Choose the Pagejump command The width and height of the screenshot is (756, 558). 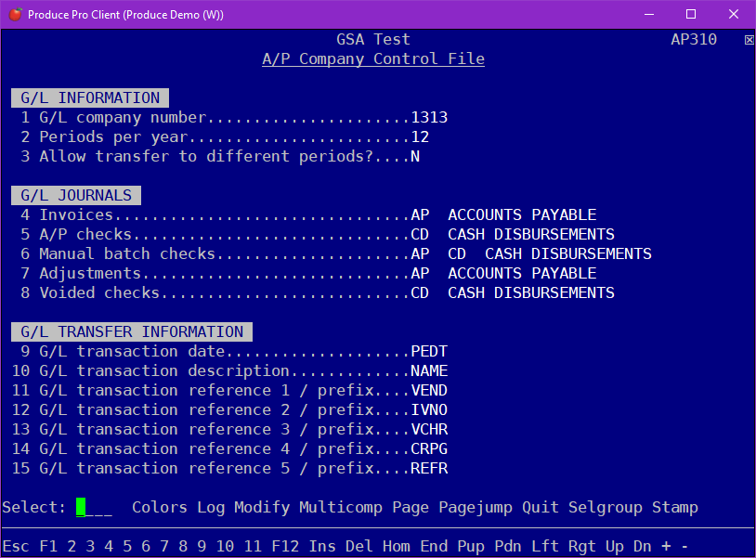point(476,507)
